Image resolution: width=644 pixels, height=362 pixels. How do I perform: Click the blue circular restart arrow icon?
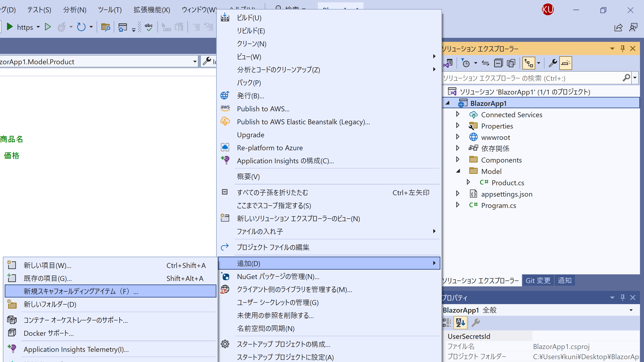(x=81, y=27)
